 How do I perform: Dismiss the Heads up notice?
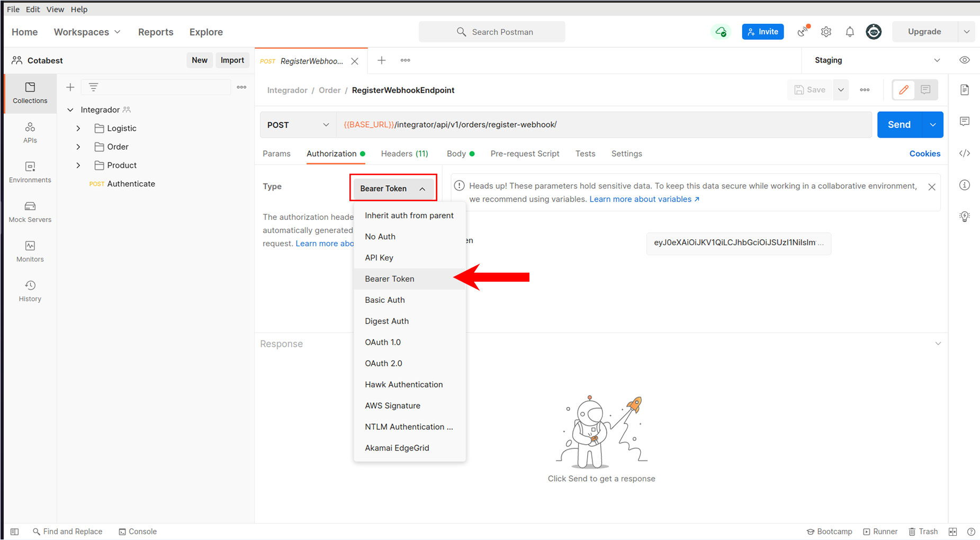[932, 187]
